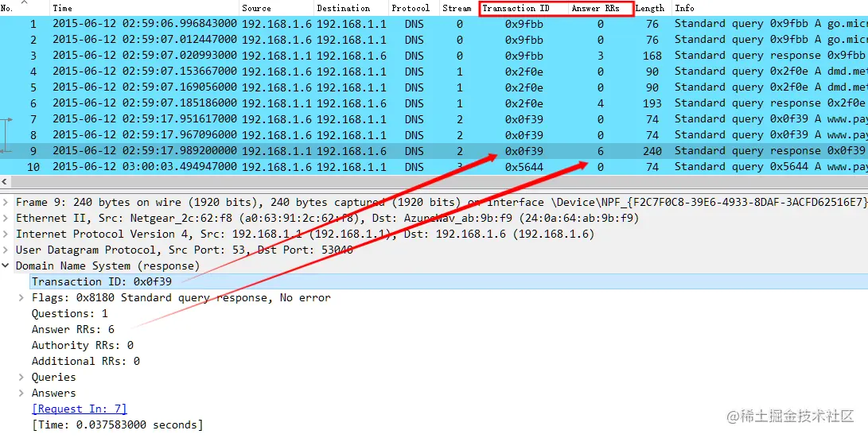
Task: Click stream value 3 in packet 10
Action: pyautogui.click(x=460, y=167)
